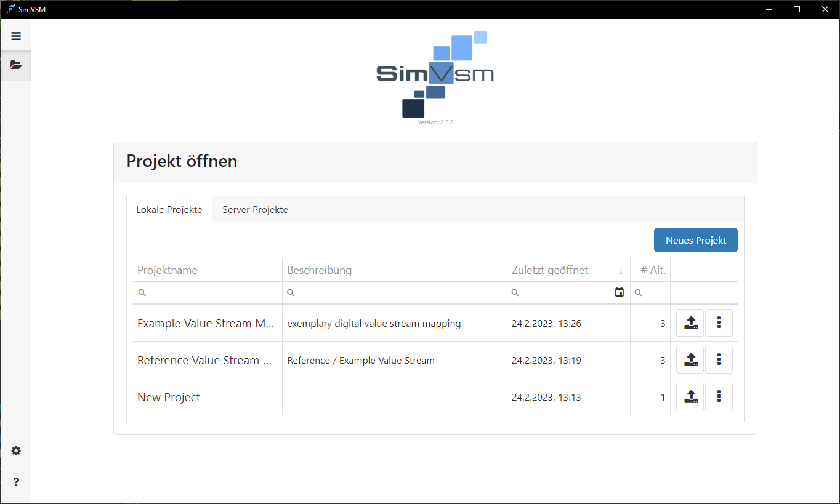This screenshot has width=840, height=504.
Task: Open the calendar picker in the date filter
Action: click(x=620, y=292)
